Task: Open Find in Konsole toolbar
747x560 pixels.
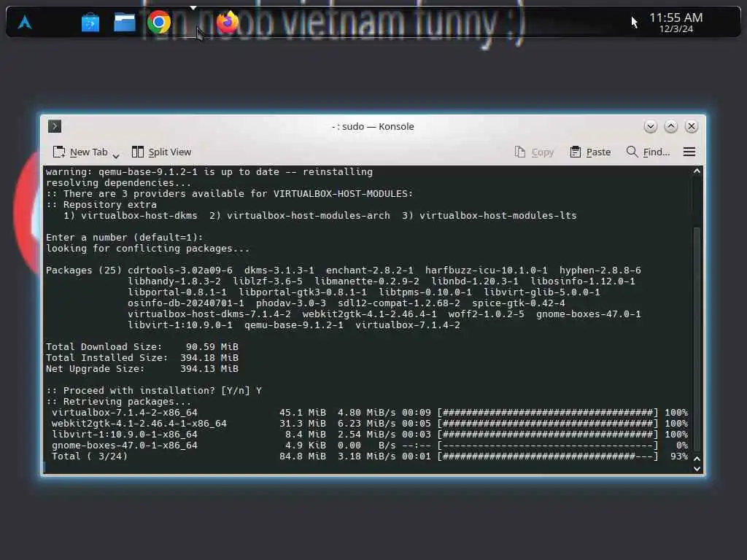Action: 648,152
